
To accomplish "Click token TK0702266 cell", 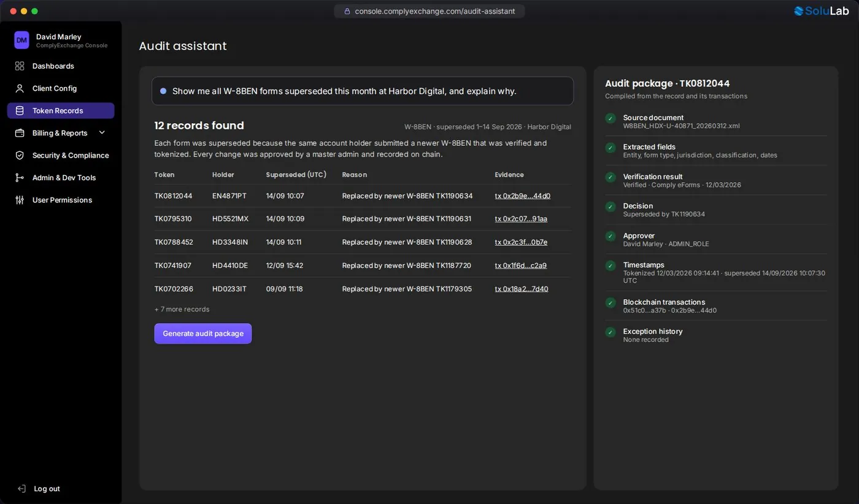I will [174, 289].
